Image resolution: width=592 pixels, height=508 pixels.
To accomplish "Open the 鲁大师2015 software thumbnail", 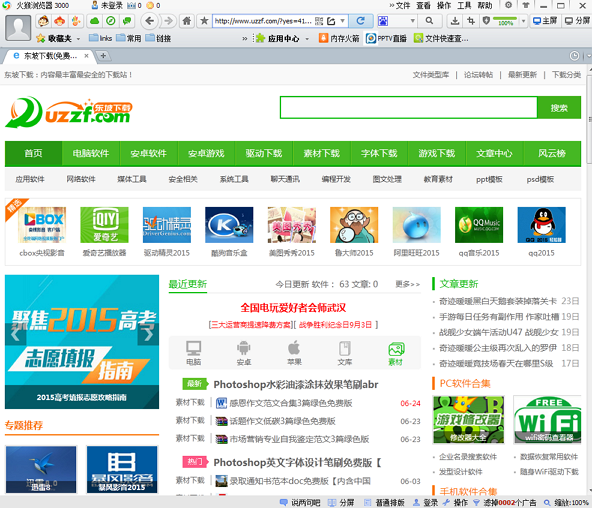I will (x=354, y=225).
